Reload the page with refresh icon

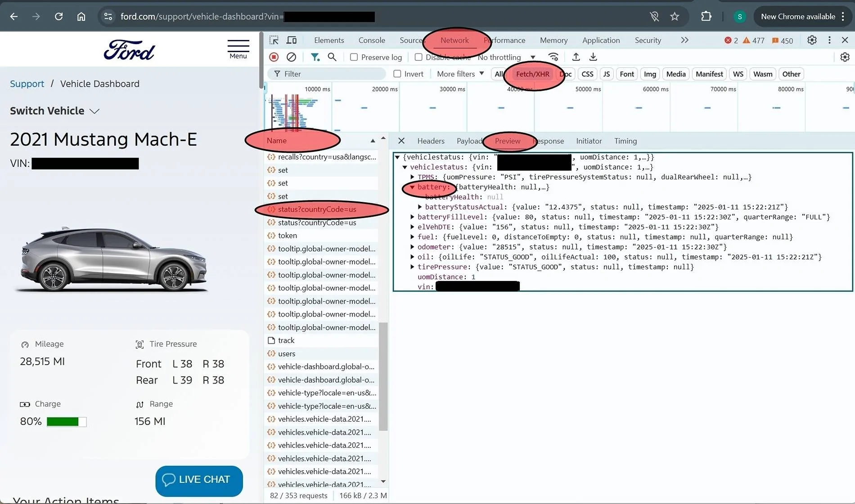(58, 17)
